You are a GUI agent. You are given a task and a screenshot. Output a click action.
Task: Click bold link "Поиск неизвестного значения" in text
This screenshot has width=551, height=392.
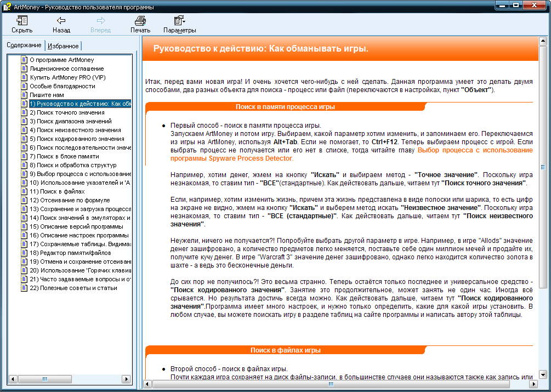(351, 220)
